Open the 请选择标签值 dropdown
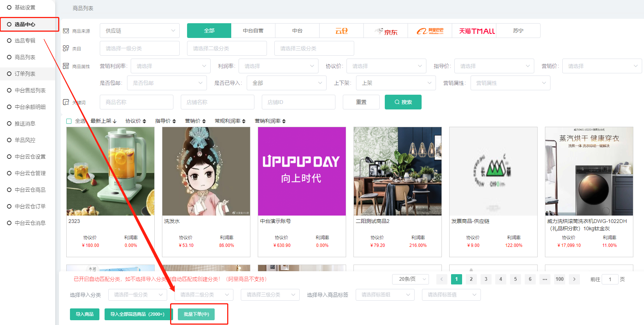This screenshot has height=325, width=644. coord(451,295)
